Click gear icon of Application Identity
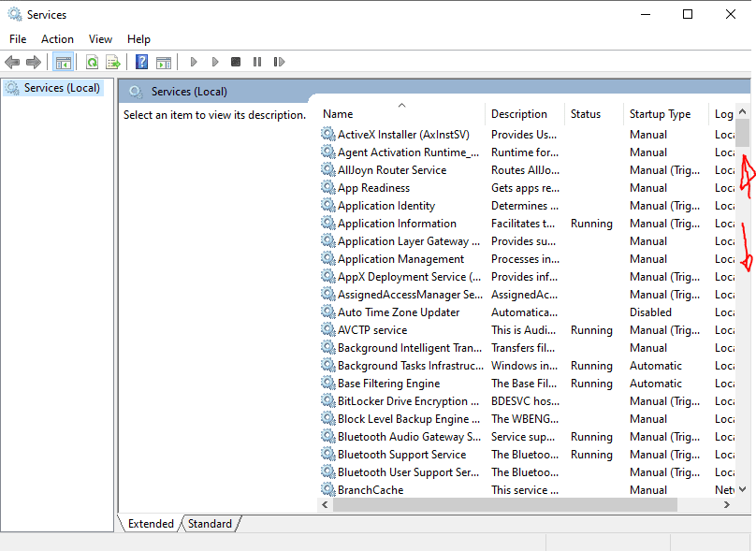 pos(328,206)
